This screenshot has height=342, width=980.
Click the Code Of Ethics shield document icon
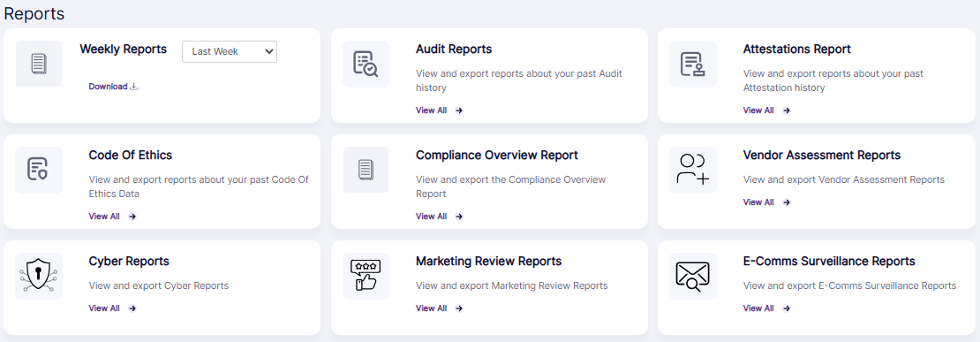pyautogui.click(x=39, y=170)
